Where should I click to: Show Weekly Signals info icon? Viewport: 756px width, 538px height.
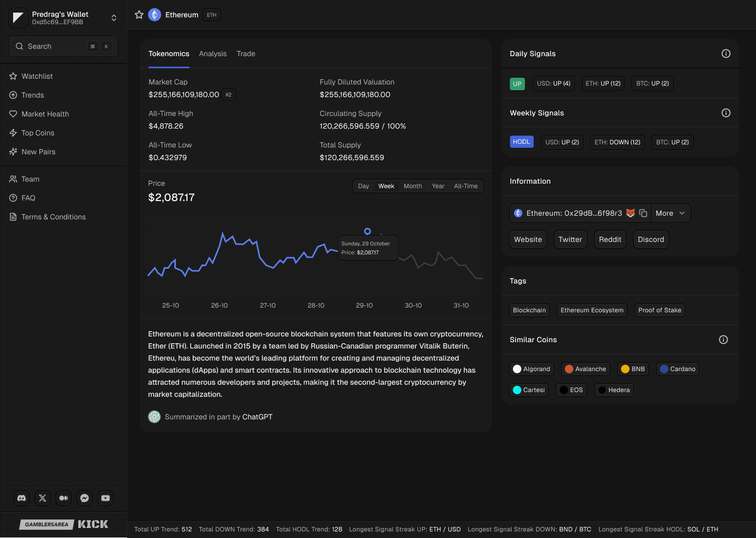click(726, 113)
